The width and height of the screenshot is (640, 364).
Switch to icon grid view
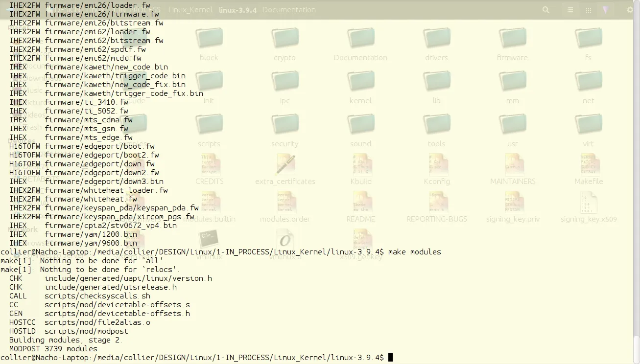click(x=589, y=10)
